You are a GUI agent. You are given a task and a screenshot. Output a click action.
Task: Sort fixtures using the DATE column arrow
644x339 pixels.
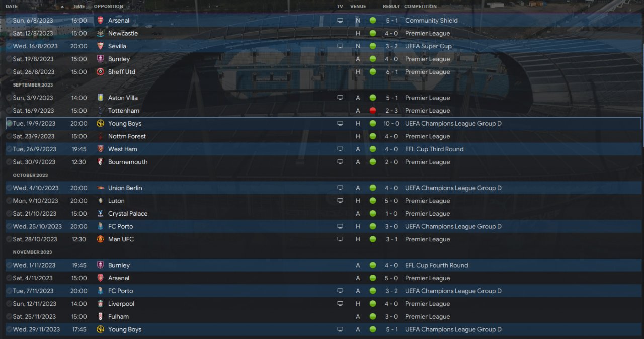coord(62,7)
